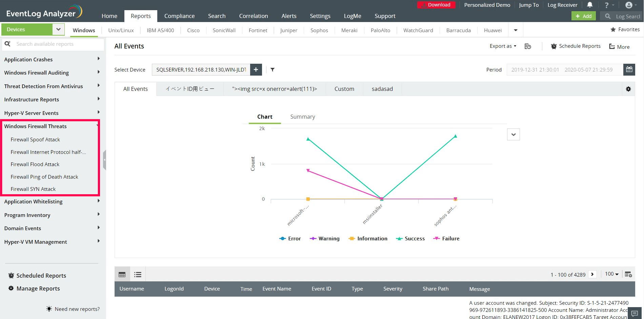The image size is (644, 319).
Task: Expand Threat Detection From Antivirus group
Action: coord(98,86)
